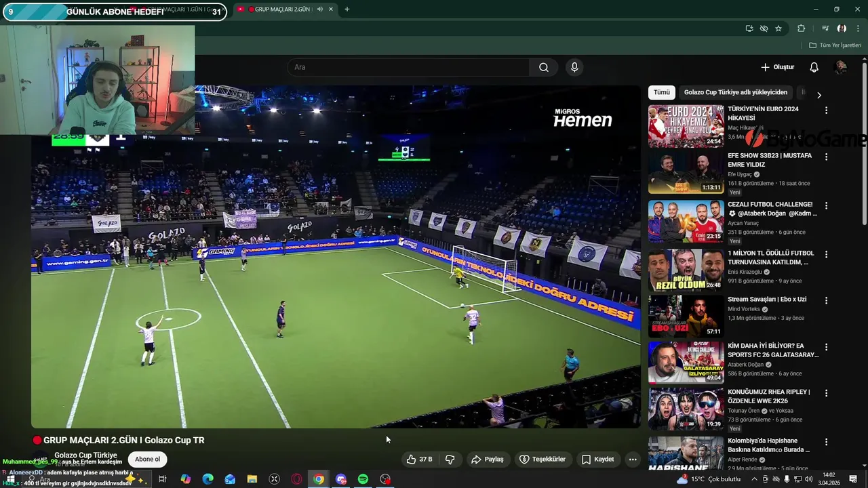Screen dimensions: 868x488
Task: Open Chrome three-dot menu
Action: pos(858,28)
